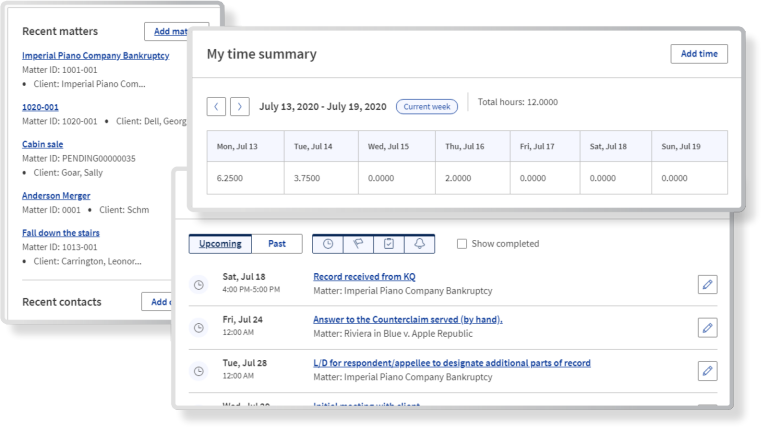
Task: Advance to next week in time summary
Action: click(240, 106)
